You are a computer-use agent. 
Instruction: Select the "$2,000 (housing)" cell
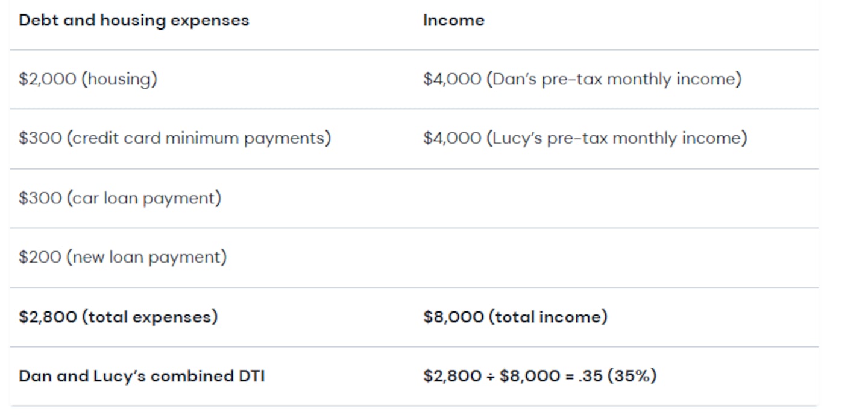[x=88, y=79]
